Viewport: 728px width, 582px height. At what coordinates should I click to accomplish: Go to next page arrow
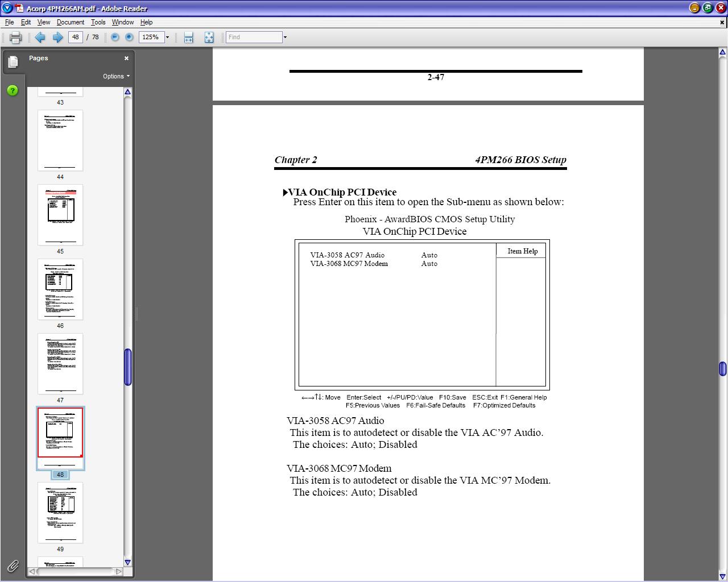pyautogui.click(x=58, y=38)
